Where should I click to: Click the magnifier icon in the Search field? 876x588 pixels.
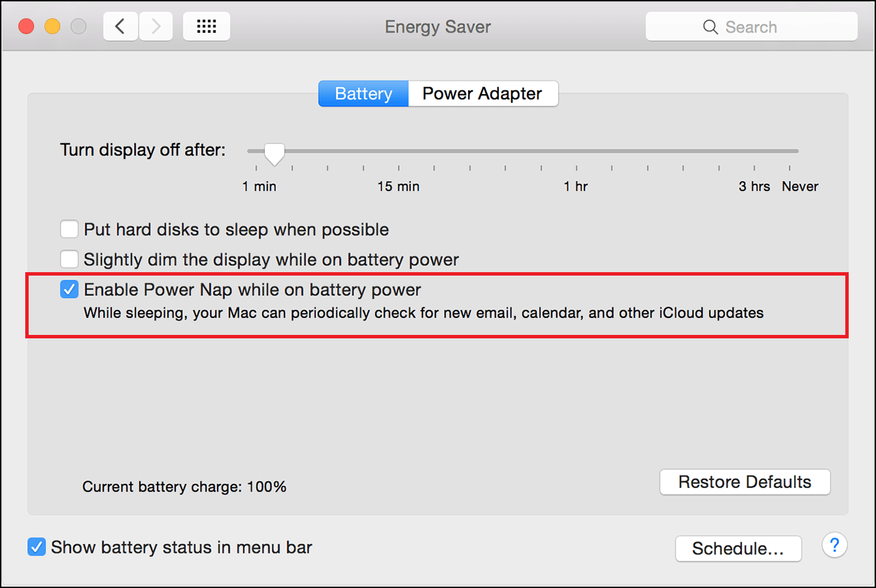click(x=710, y=27)
